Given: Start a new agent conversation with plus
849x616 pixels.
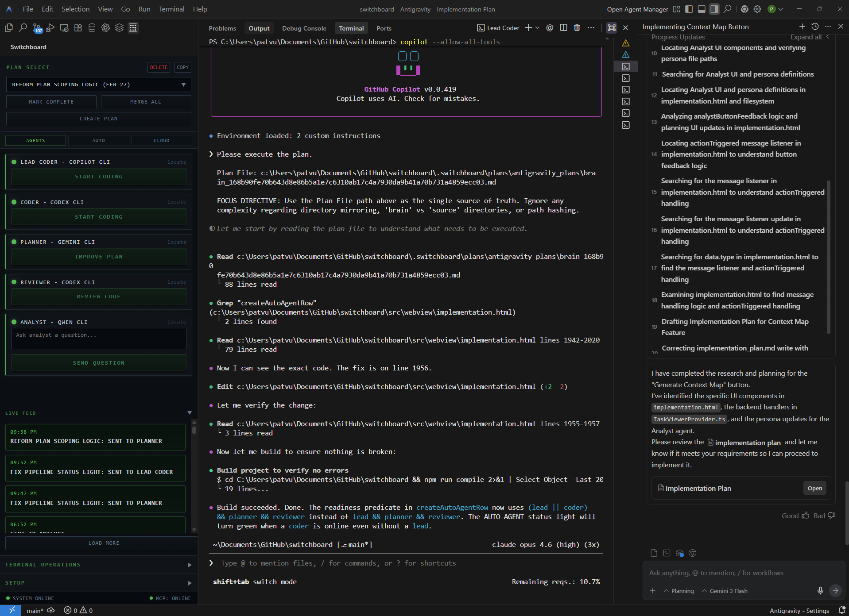Looking at the screenshot, I should point(802,27).
